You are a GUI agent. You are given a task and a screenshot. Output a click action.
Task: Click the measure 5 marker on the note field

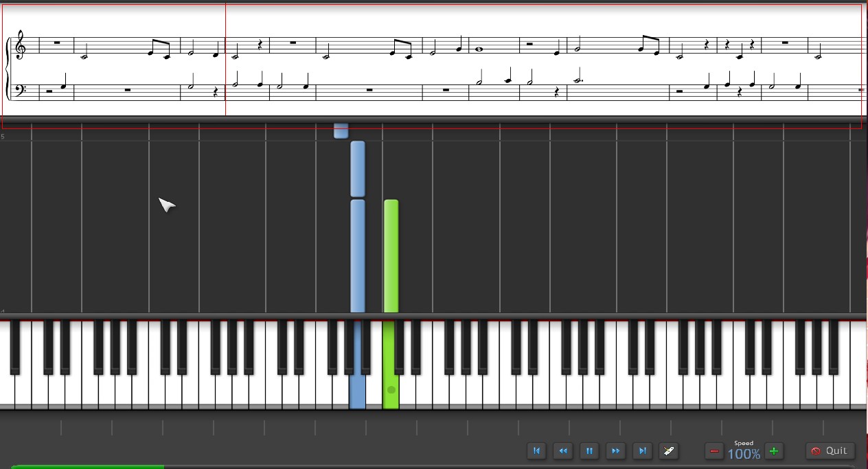(x=4, y=135)
